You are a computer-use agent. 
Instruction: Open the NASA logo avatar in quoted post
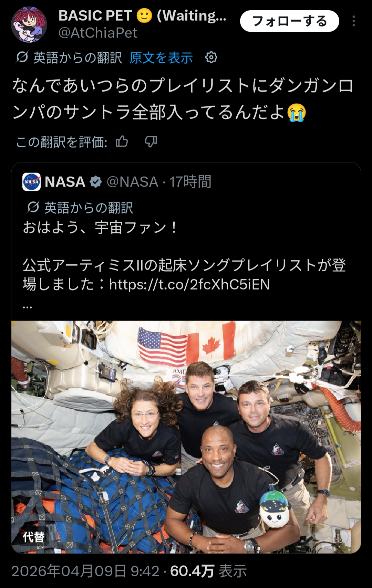[x=31, y=182]
